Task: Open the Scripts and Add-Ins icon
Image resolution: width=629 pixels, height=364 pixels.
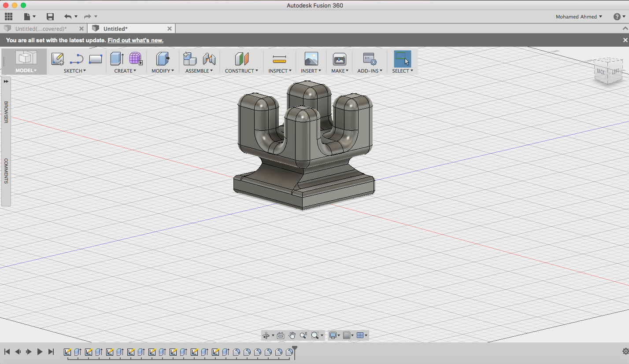Action: (370, 59)
